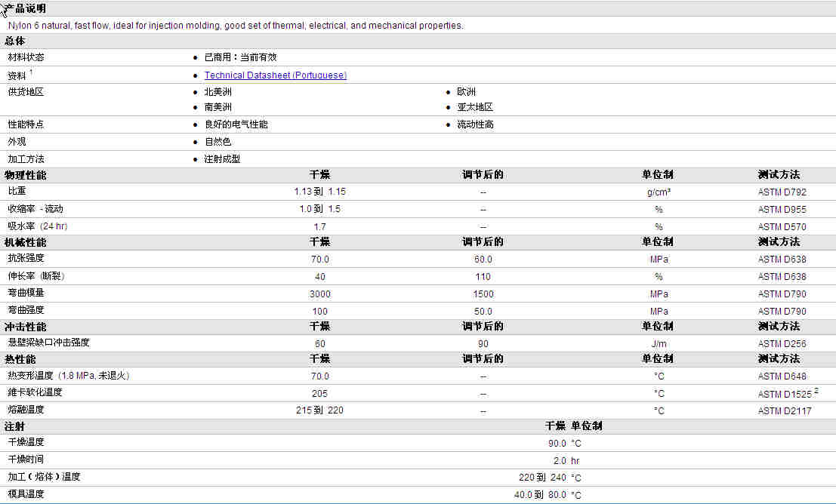This screenshot has height=504, width=836.
Task: Select the conditioned flexural strength 50.0
Action: [483, 311]
